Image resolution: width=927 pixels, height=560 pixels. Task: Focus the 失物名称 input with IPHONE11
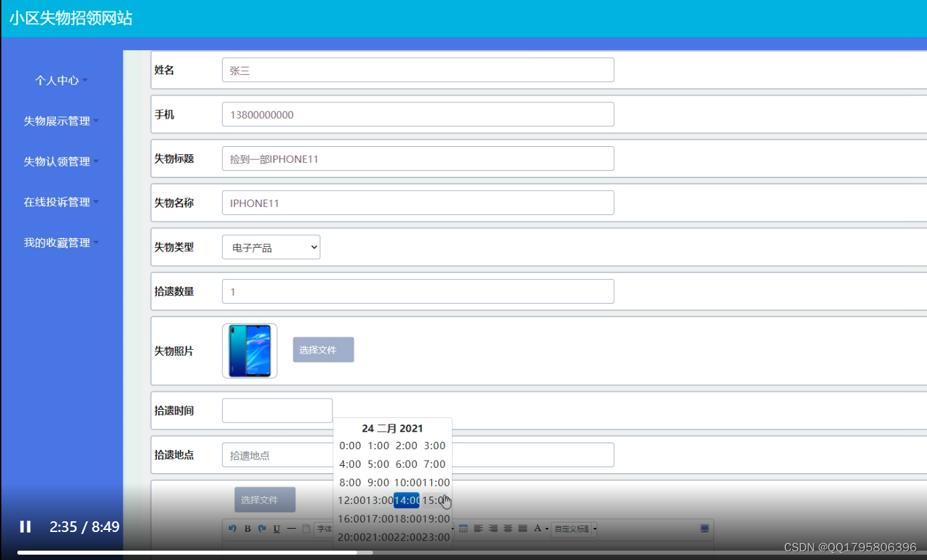coord(418,203)
